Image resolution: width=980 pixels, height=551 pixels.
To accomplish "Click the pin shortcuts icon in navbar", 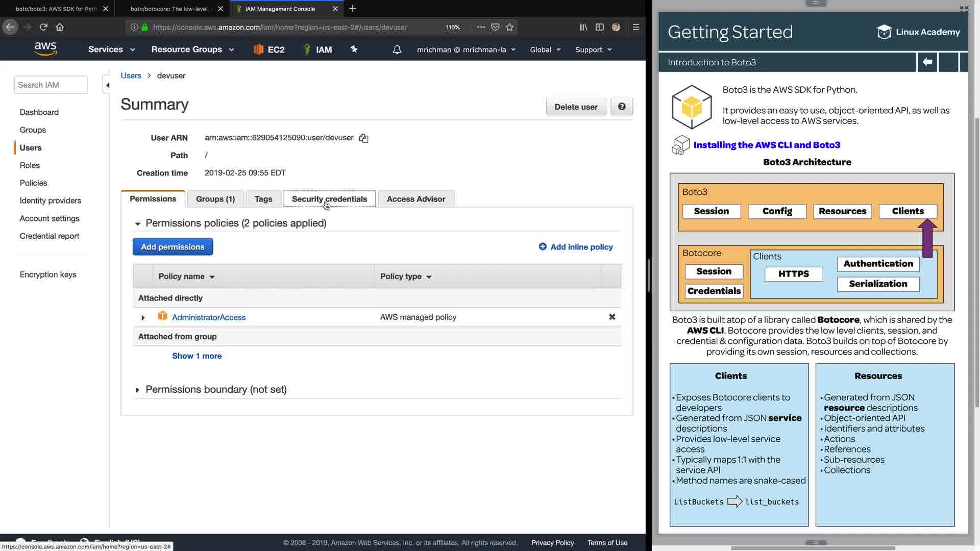I will (354, 49).
